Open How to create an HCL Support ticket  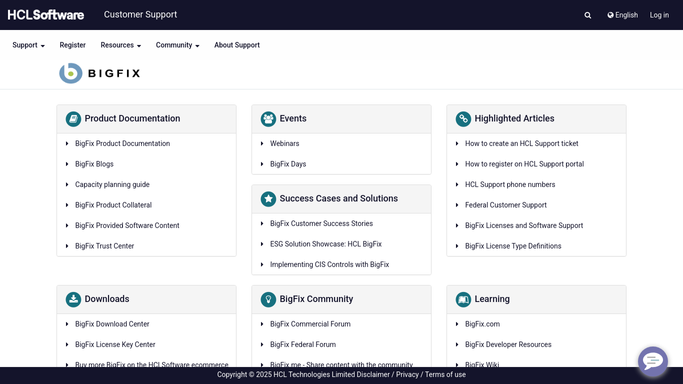[x=521, y=143]
